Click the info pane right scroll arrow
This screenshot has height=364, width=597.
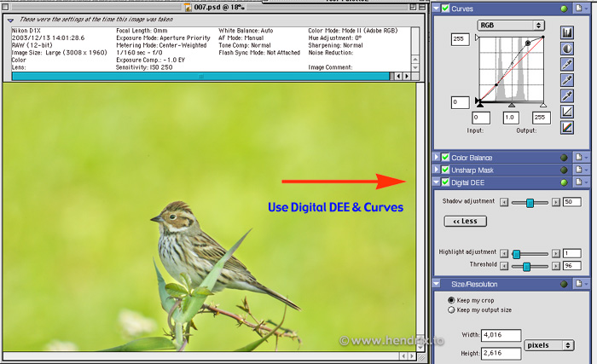407,76
